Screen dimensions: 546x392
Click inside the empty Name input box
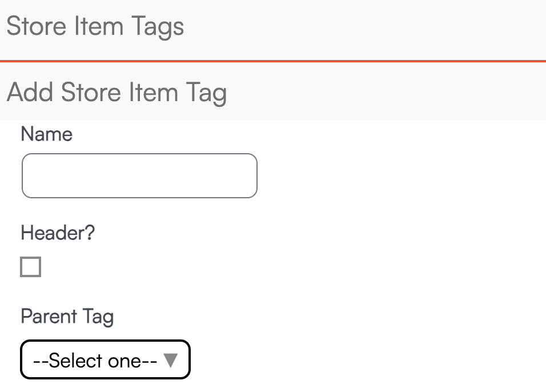click(x=139, y=175)
